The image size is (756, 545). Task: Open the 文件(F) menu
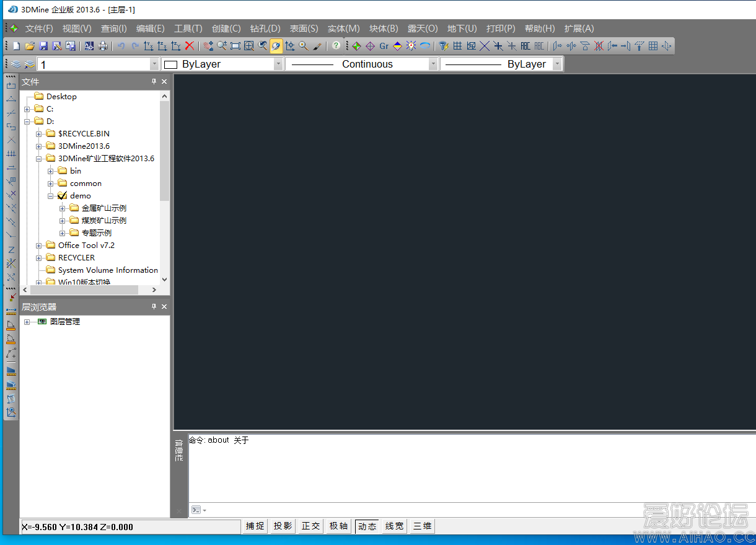[39, 29]
